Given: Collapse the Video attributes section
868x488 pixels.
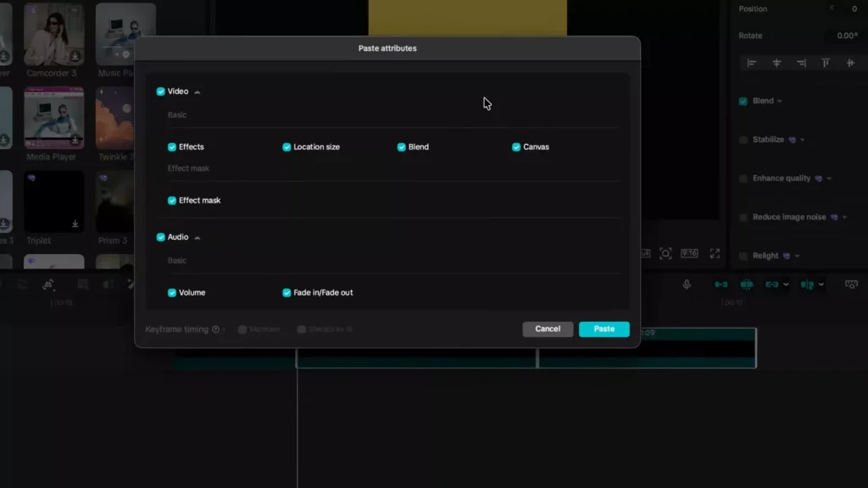Looking at the screenshot, I should (x=198, y=91).
